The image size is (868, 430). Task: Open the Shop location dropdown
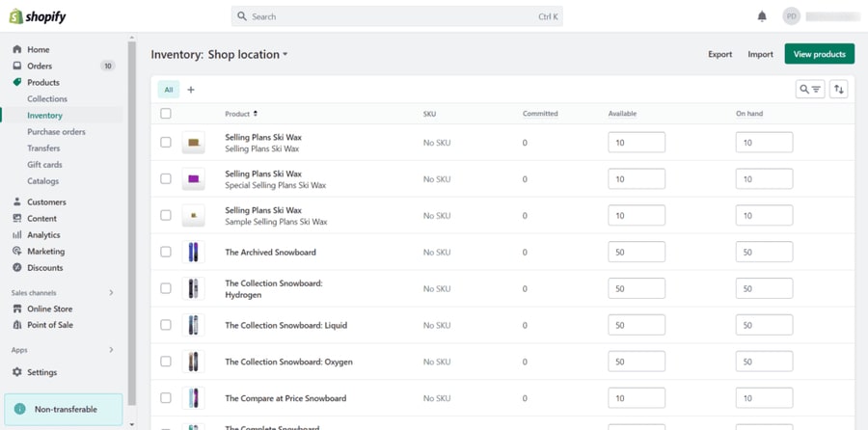pos(248,54)
